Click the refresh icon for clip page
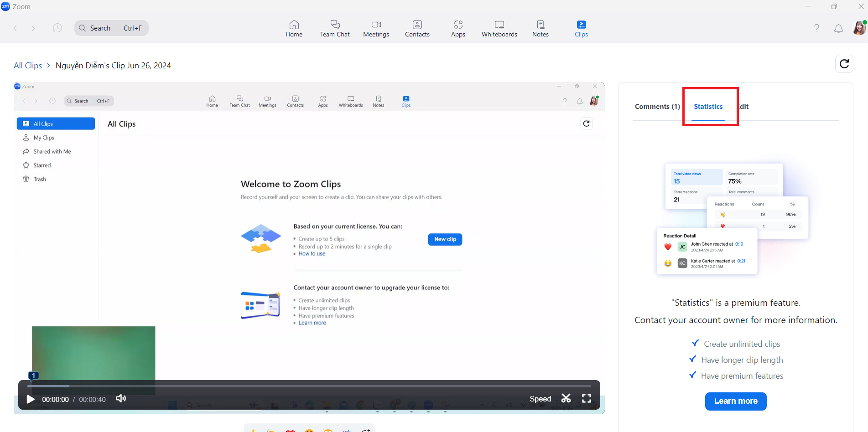The image size is (868, 432). [x=844, y=64]
